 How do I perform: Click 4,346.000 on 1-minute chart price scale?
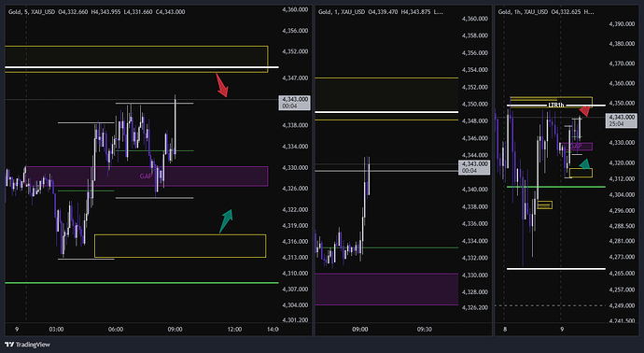[475, 138]
